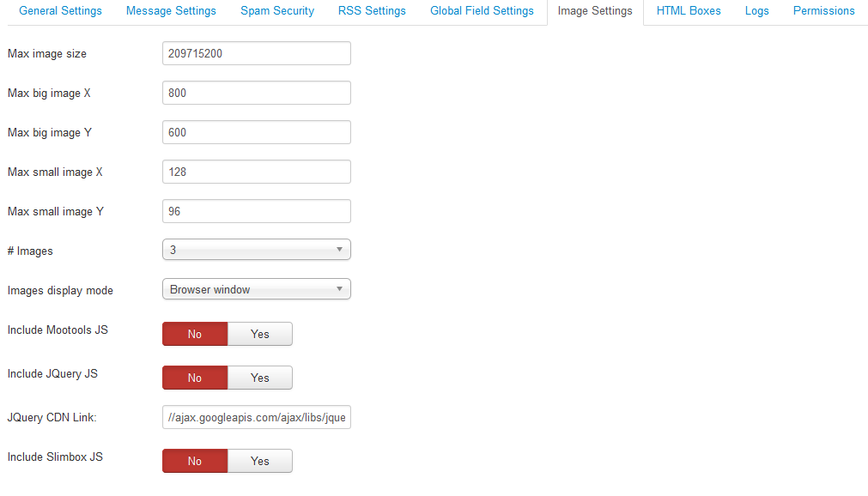Switch to the General Settings tab
Viewport: 868px width, 496px height.
coord(60,11)
